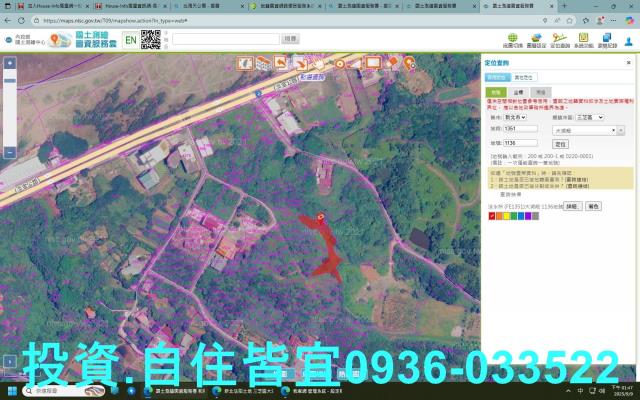Viewport: 640px width, 400px height.
Task: Click the first map tool icon in toolbar
Action: pyautogui.click(x=244, y=63)
